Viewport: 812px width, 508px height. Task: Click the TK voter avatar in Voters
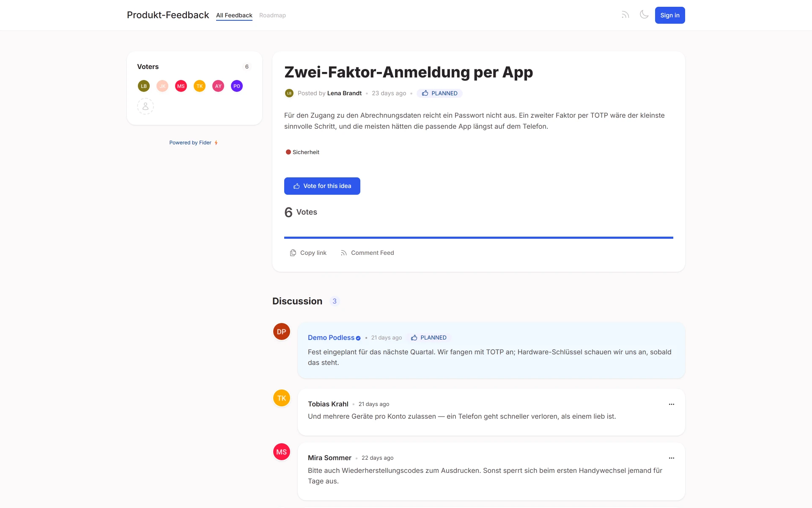[x=200, y=86]
